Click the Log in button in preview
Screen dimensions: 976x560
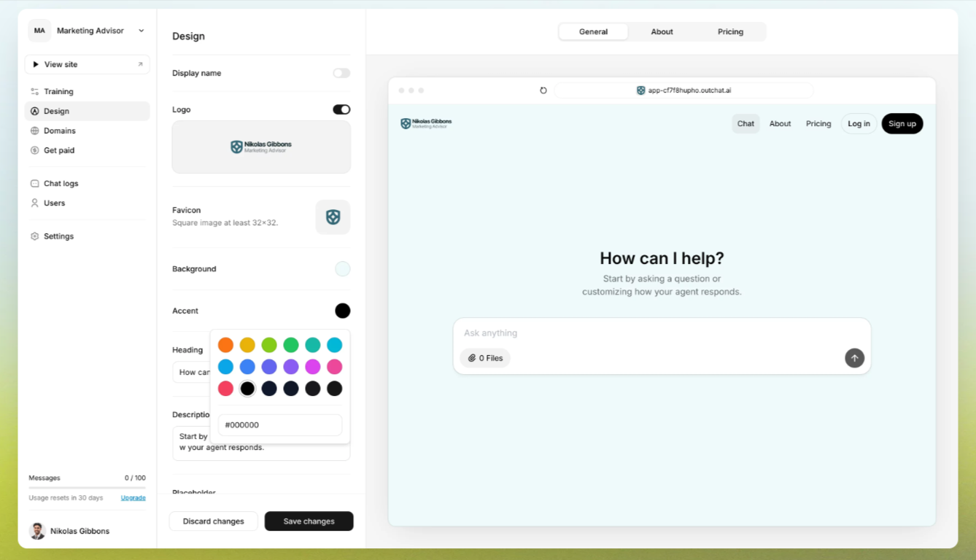(x=859, y=123)
